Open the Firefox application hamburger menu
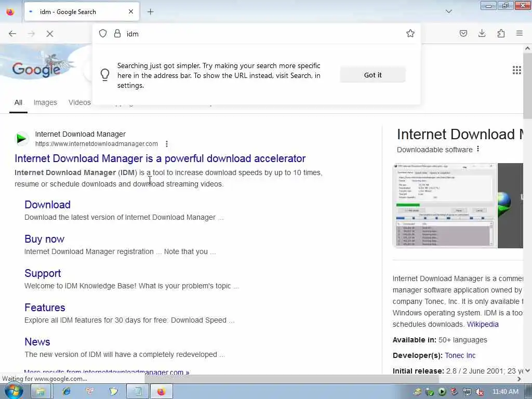The height and width of the screenshot is (399, 532). click(x=519, y=33)
